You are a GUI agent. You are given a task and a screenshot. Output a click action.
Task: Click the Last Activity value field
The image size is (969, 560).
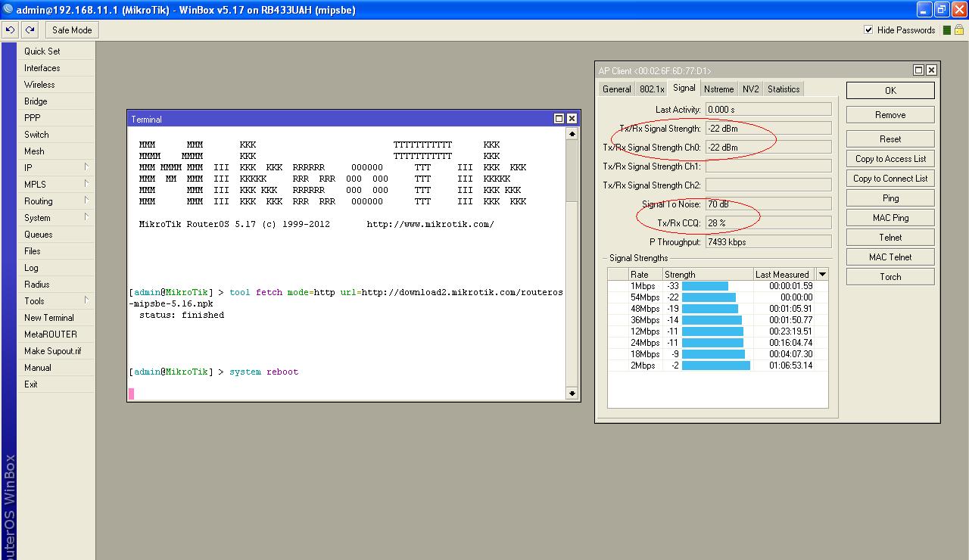click(768, 110)
